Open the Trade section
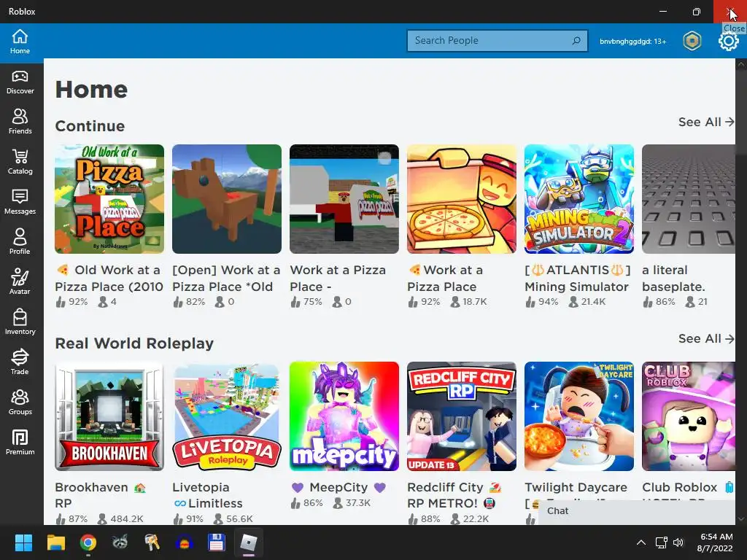Image resolution: width=747 pixels, height=560 pixels. 20,362
